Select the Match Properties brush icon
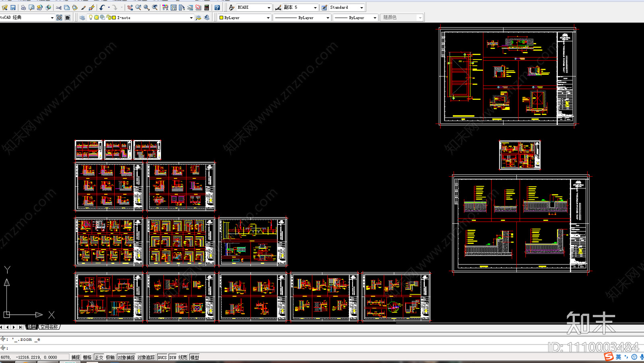This screenshot has width=644, height=363. (83, 7)
